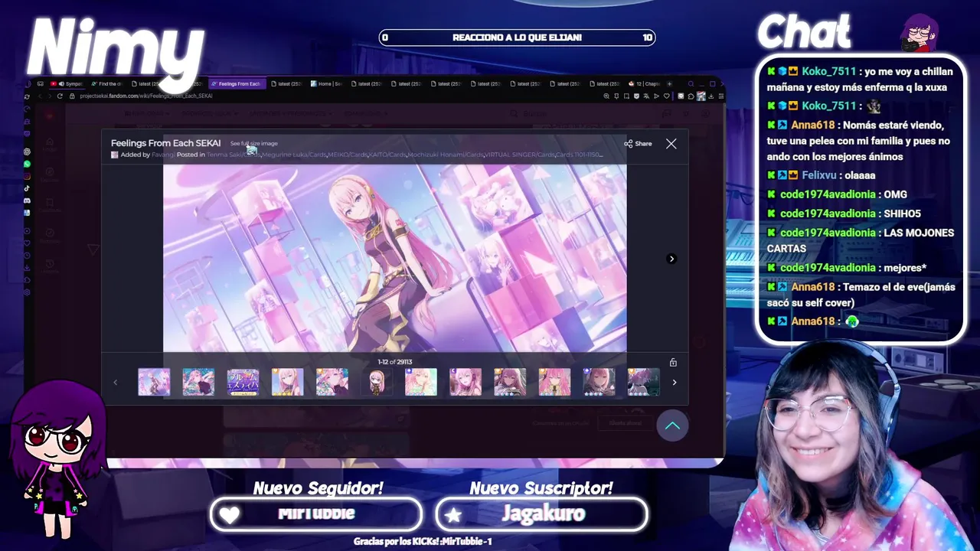
Task: Select the chibi Luka thumbnail
Action: tap(377, 382)
